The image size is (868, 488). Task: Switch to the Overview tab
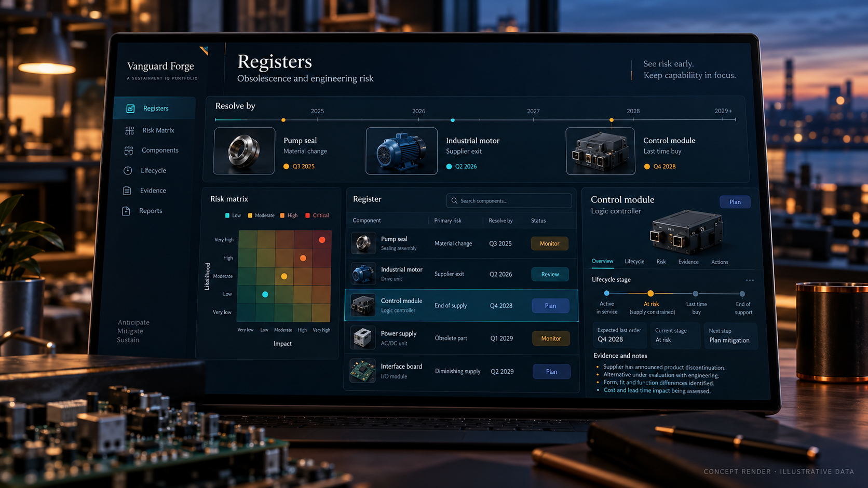point(602,261)
